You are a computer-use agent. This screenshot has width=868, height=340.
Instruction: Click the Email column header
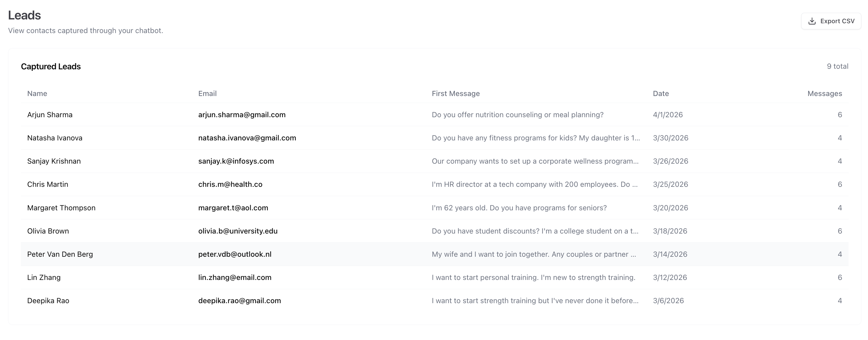click(x=207, y=94)
